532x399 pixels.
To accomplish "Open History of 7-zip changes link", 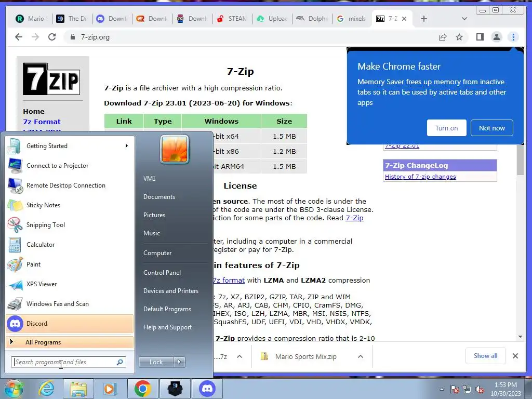I will point(420,177).
